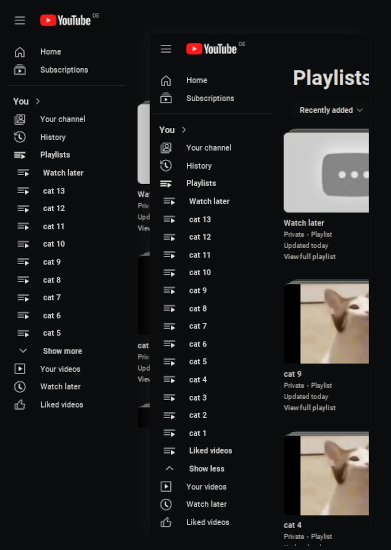Image resolution: width=391 pixels, height=550 pixels.
Task: Click Your videos icon in right window
Action: tap(166, 487)
